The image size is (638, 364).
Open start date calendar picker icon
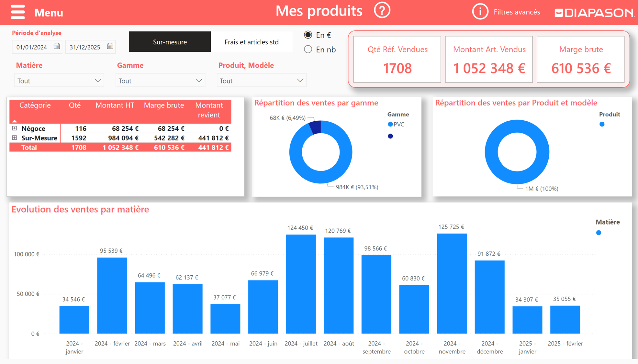tap(57, 47)
